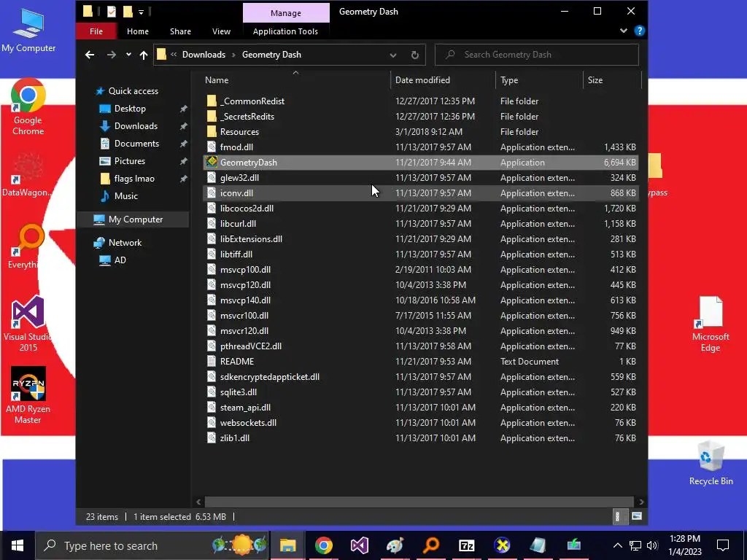Open the GeometryDash application file
Screen dimensions: 747x560
pos(421,163)
